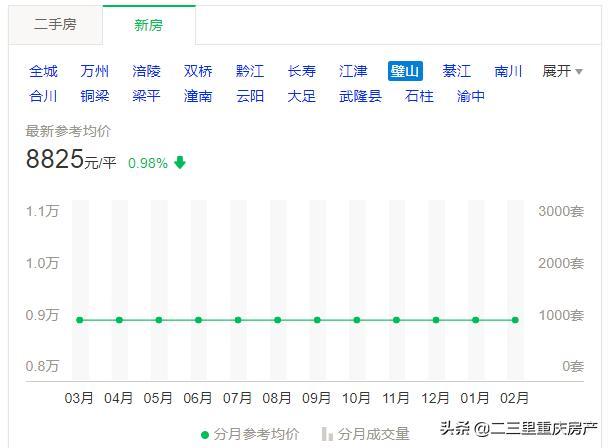Select the 南川 district
This screenshot has width=610, height=448.
508,71
